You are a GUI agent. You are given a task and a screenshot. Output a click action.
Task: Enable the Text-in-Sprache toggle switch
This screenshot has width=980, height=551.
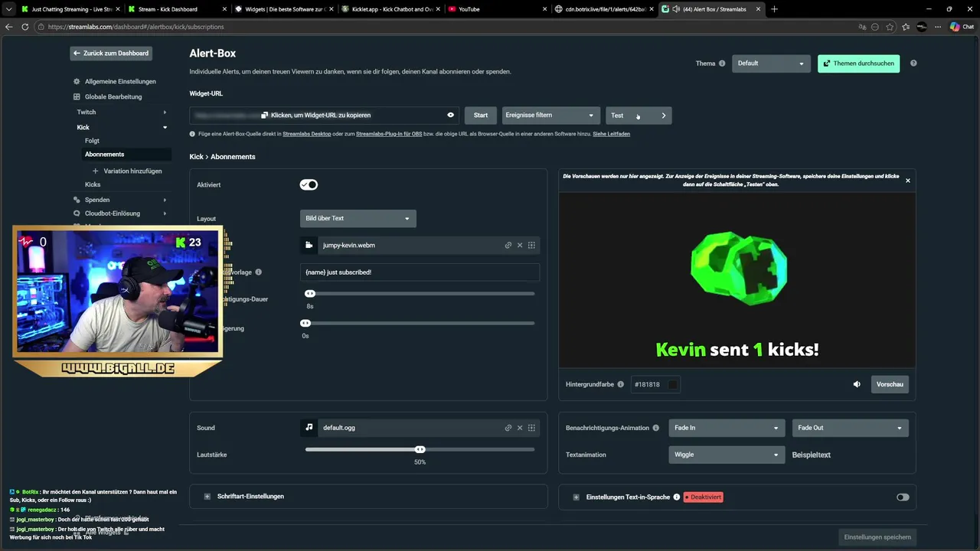[x=903, y=497]
